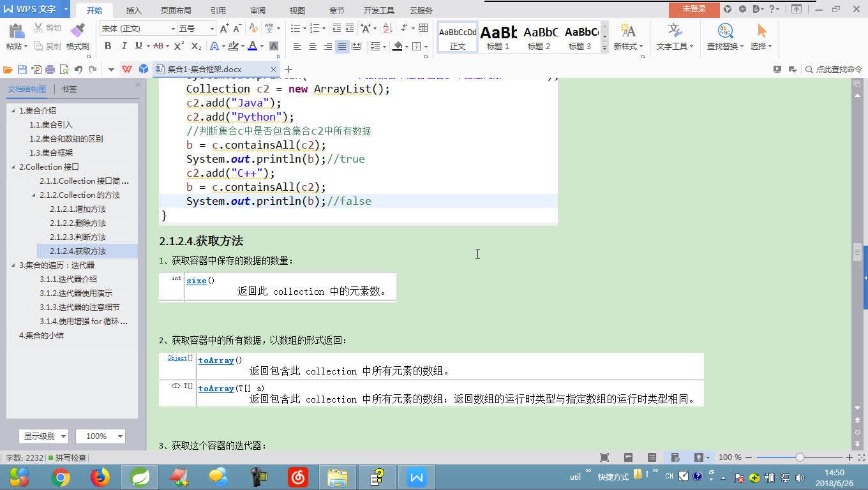Open highlight color dropdown arrow
The height and width of the screenshot is (490, 868).
click(x=243, y=46)
